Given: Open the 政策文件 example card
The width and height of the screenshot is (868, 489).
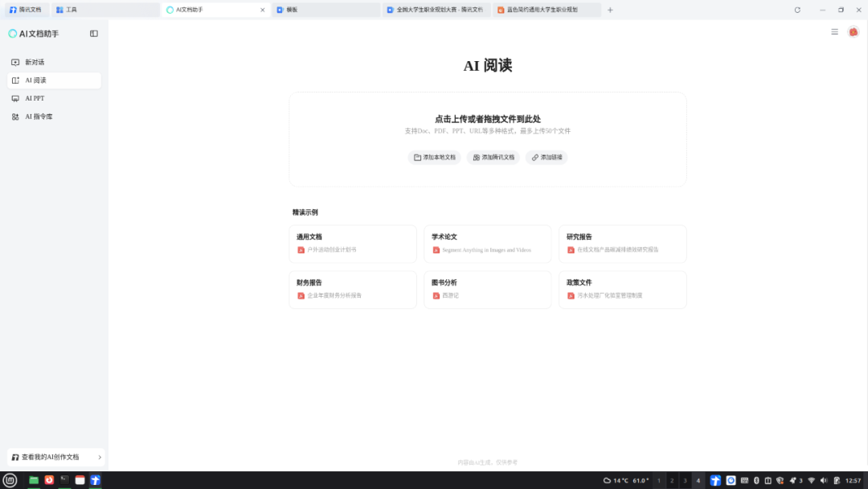Looking at the screenshot, I should 623,290.
